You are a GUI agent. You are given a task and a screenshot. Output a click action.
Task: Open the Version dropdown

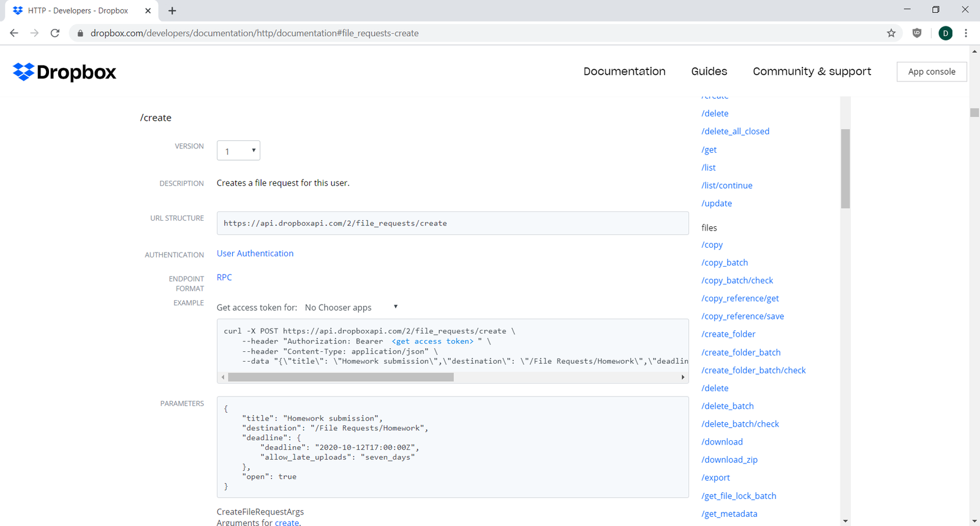[x=238, y=151]
